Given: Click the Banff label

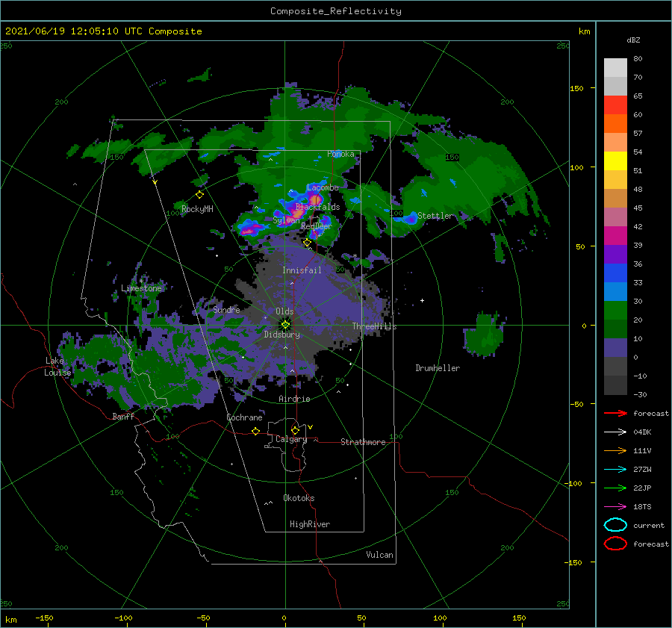Looking at the screenshot, I should point(123,416).
